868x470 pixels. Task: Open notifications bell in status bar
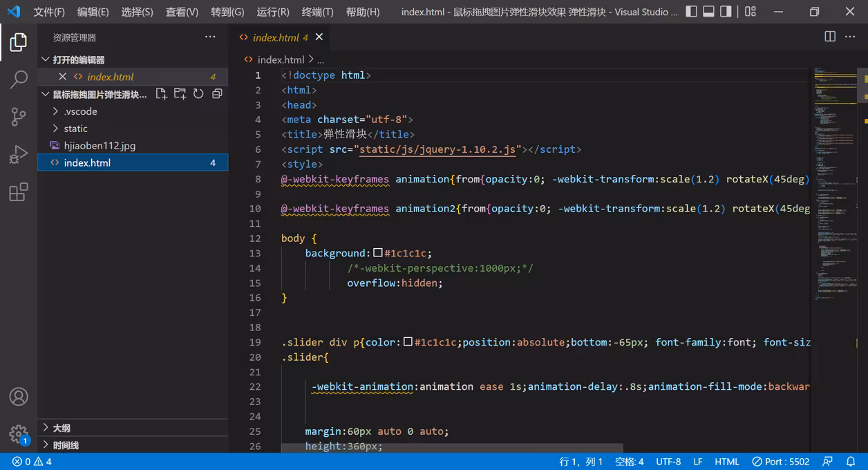852,462
